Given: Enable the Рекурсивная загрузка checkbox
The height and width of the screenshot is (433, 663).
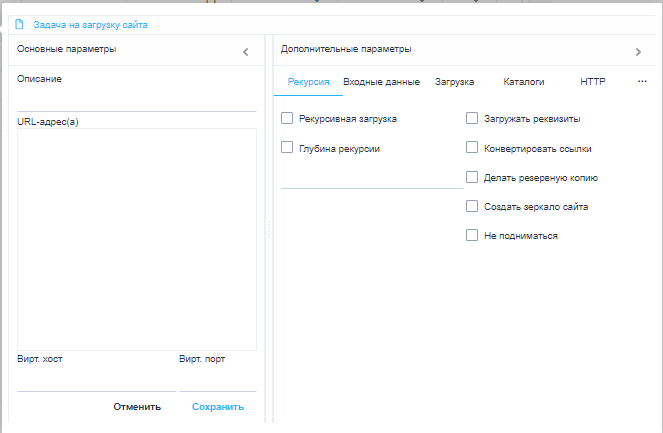Looking at the screenshot, I should [288, 119].
